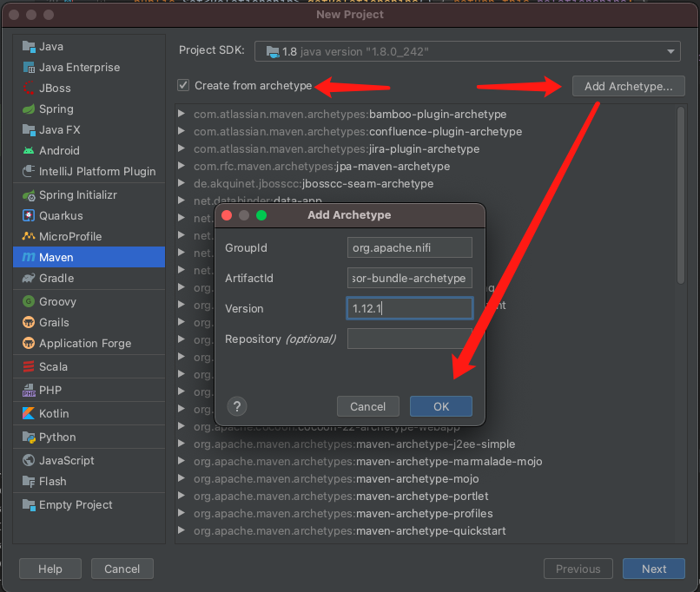
Task: Open the Project SDK dropdown
Action: pyautogui.click(x=467, y=51)
